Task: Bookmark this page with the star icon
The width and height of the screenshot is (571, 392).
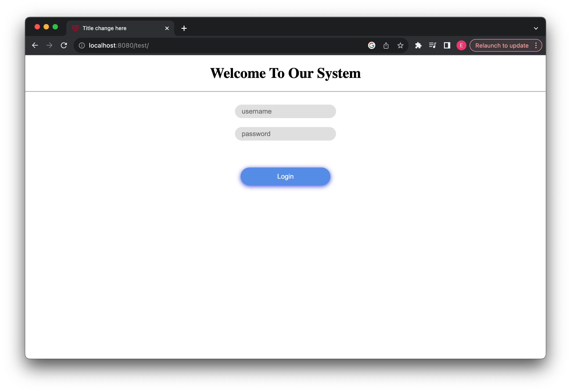Action: tap(400, 45)
